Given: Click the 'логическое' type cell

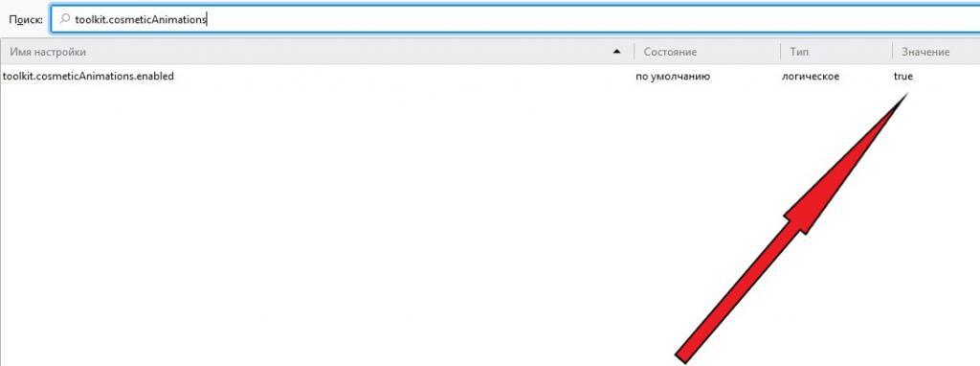Looking at the screenshot, I should click(810, 77).
